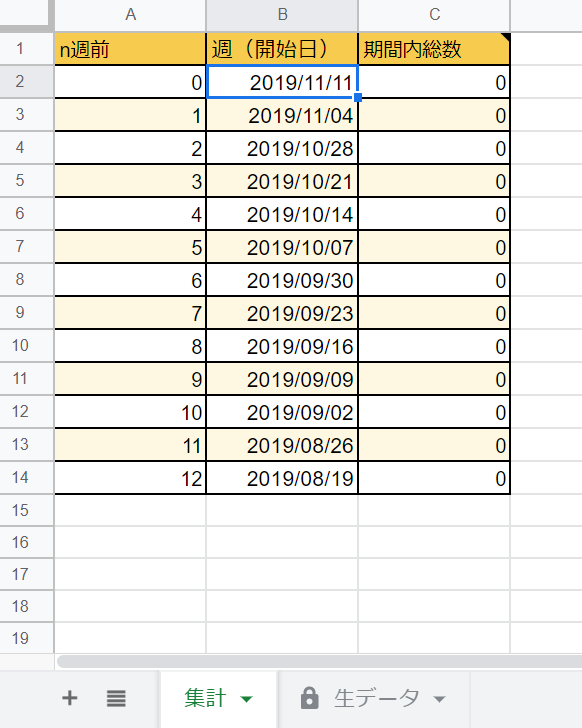Select column A header

point(130,15)
